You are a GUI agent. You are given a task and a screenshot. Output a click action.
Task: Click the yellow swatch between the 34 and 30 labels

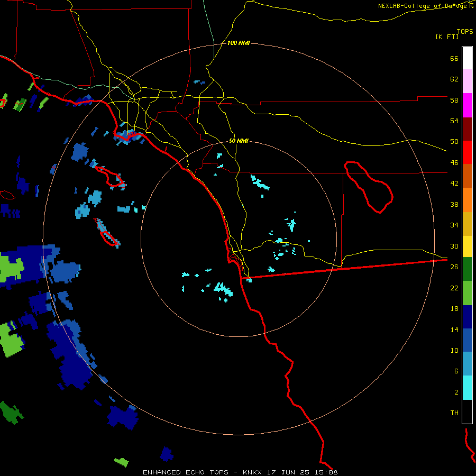[467, 246]
